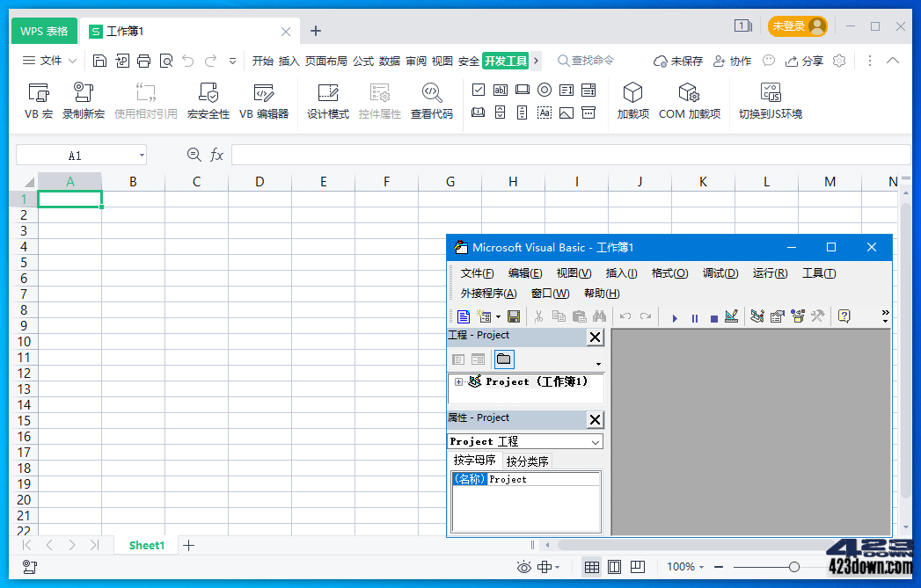Viewport: 921px width, 588px height.
Task: Click the 录制新宏 icon
Action: coord(84,99)
